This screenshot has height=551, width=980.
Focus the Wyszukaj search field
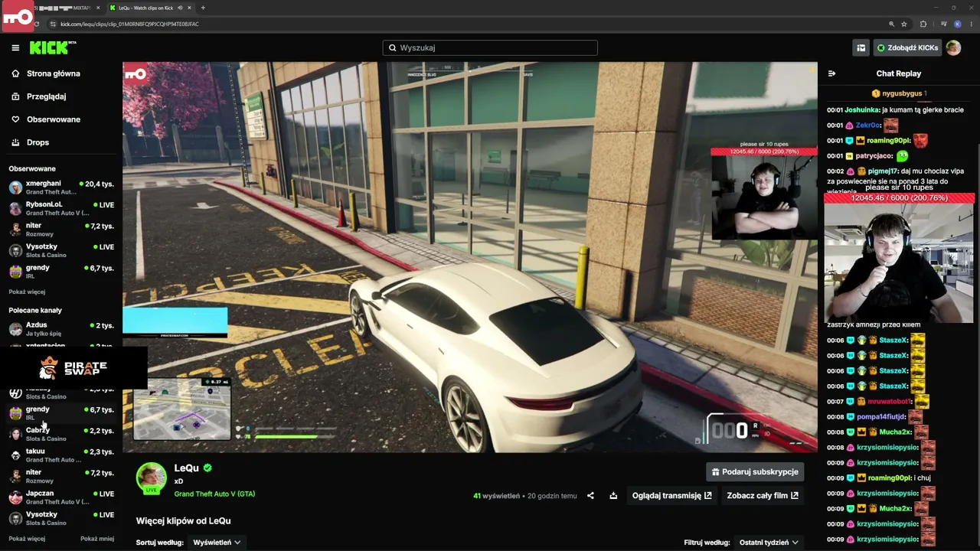(490, 47)
